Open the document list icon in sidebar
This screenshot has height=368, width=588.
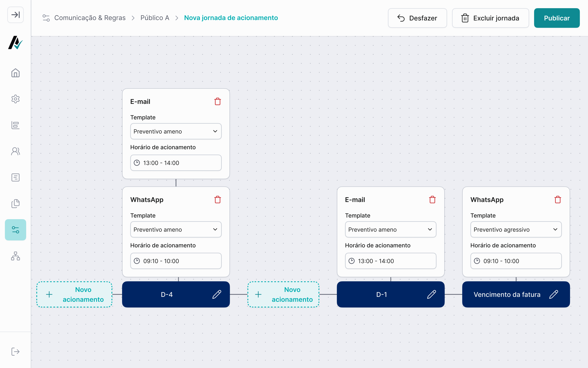(16, 177)
